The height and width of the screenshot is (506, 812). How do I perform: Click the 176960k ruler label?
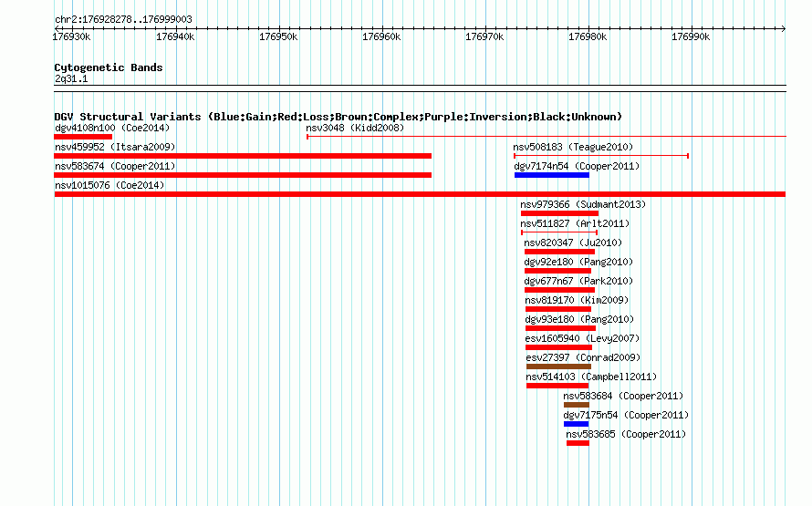coord(381,36)
